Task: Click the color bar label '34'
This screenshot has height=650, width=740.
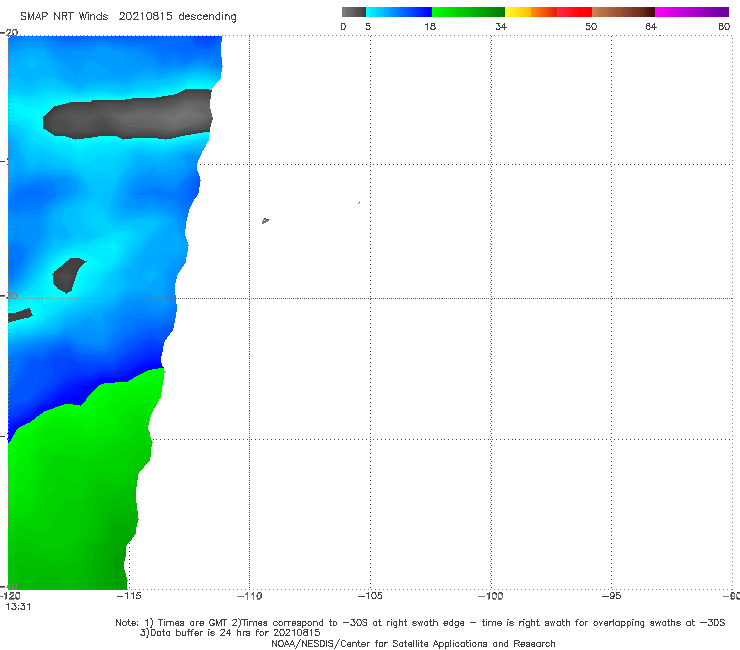Action: coord(501,26)
